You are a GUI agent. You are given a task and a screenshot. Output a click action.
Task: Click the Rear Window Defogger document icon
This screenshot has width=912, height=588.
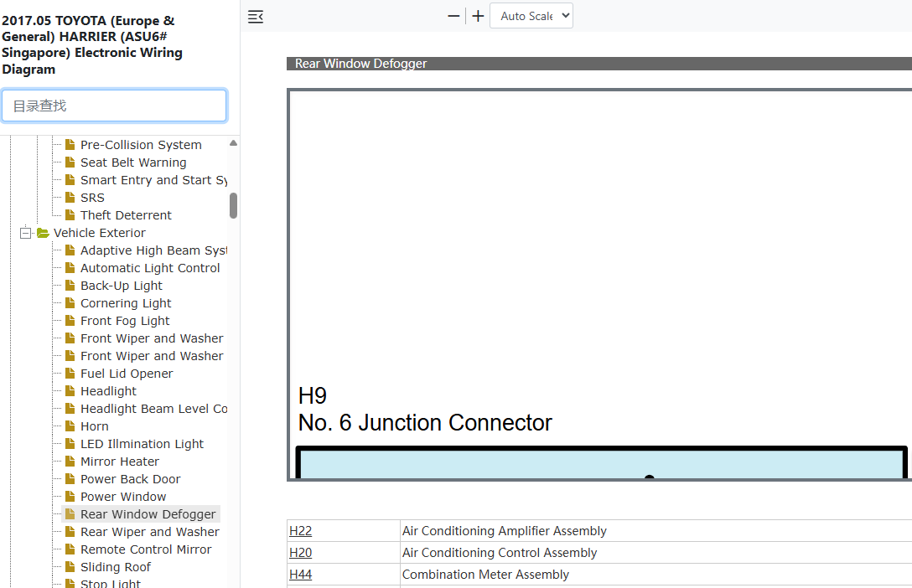tap(70, 513)
